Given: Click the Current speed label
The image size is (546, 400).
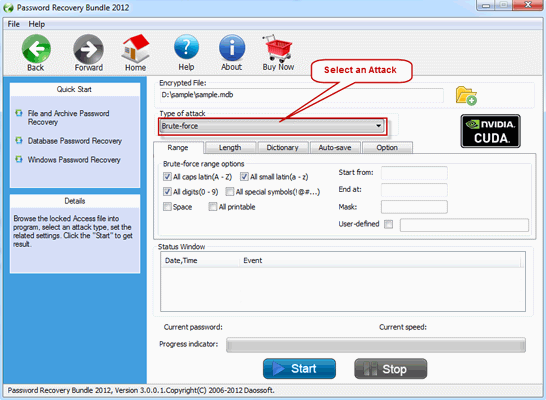Looking at the screenshot, I should pos(403,327).
